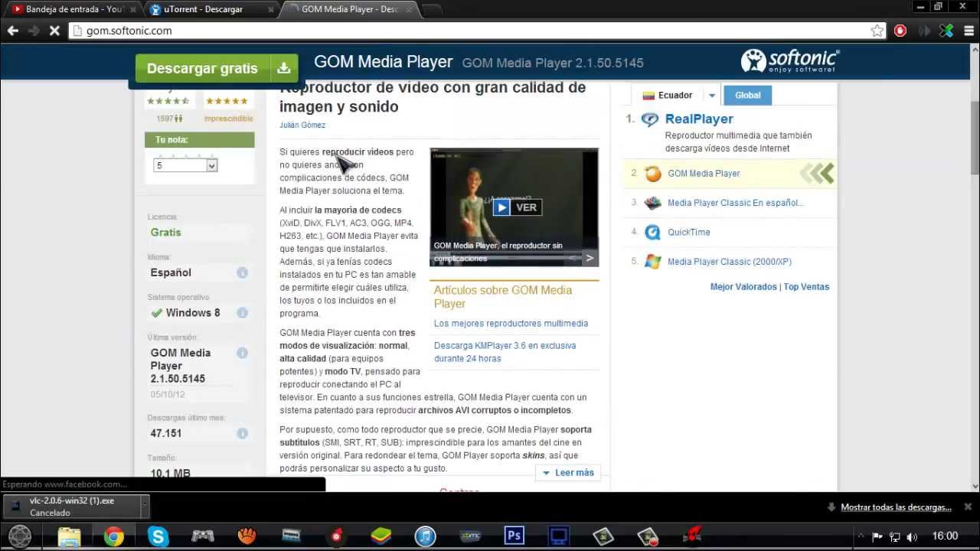Open Skype from the taskbar
The image size is (980, 551).
click(x=158, y=536)
